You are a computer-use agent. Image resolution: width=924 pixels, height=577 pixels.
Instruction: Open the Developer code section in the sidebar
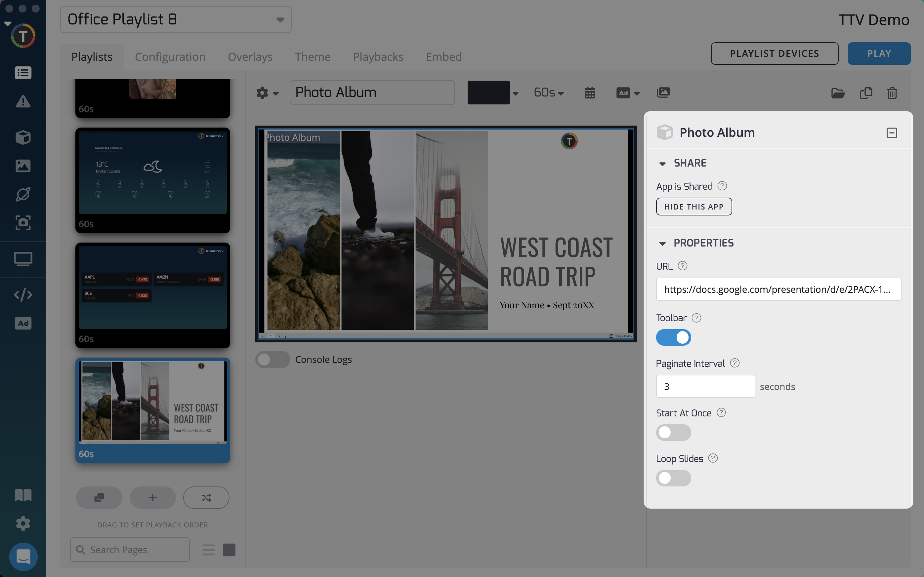tap(23, 294)
